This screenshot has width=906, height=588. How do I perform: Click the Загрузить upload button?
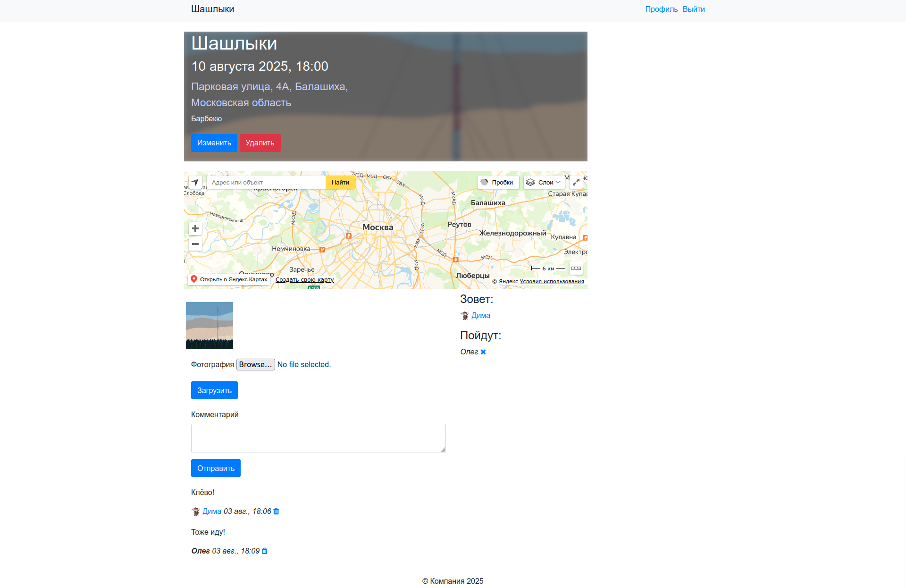tap(214, 390)
